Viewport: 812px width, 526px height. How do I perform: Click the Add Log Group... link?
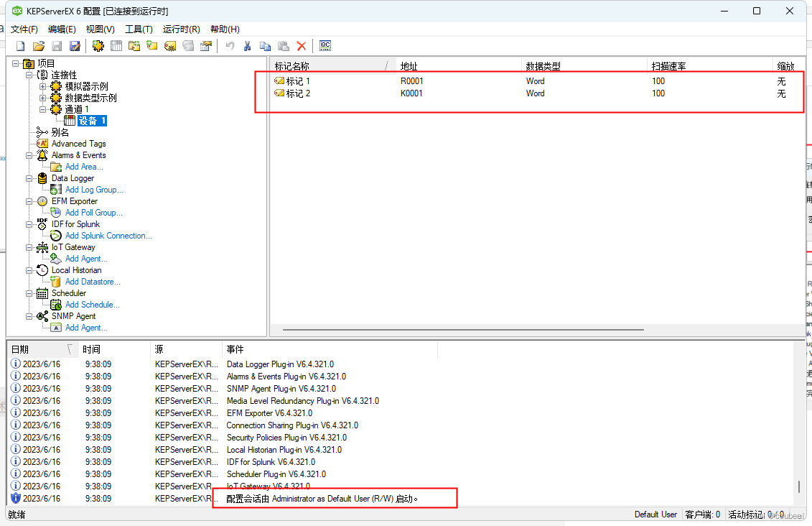point(94,190)
